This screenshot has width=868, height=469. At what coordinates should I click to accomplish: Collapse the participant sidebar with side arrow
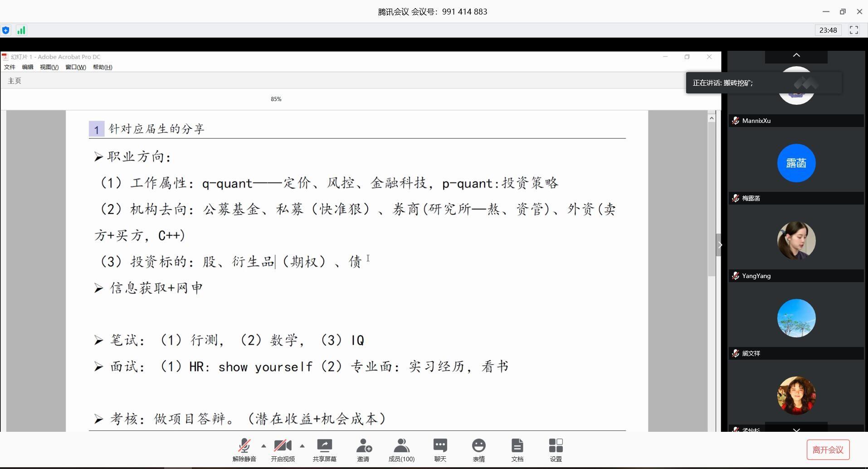pos(720,245)
